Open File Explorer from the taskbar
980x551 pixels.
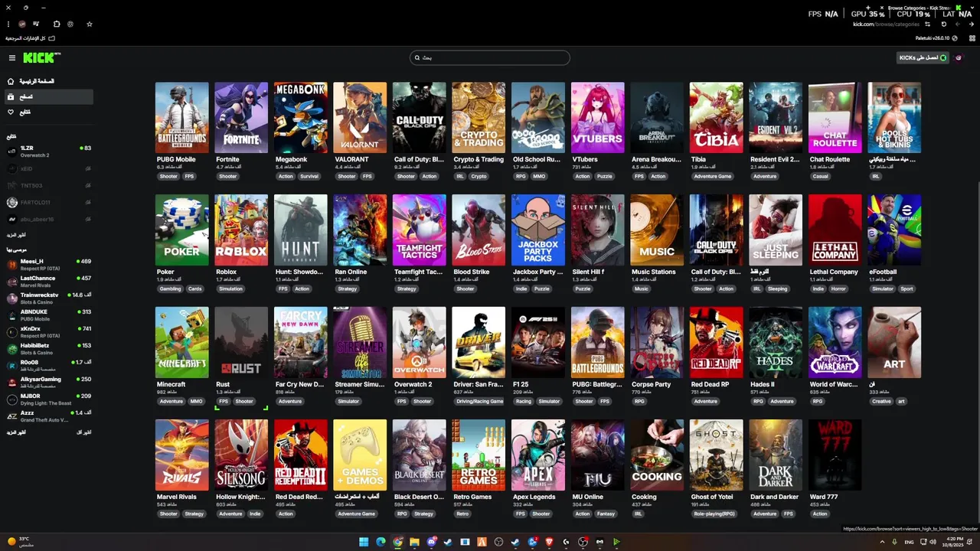point(414,542)
